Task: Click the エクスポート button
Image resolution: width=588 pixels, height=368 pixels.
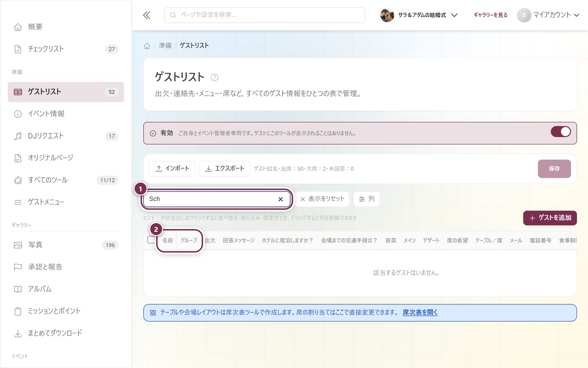Action: 225,169
